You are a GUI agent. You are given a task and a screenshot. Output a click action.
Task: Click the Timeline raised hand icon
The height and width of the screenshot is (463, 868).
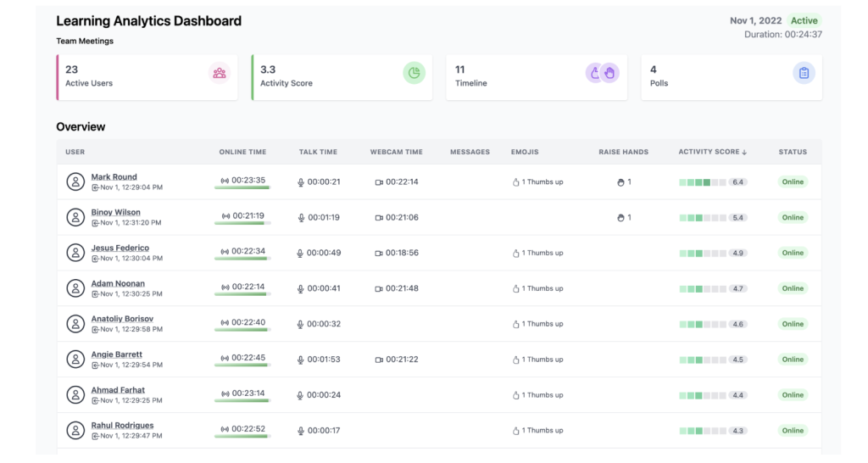tap(609, 73)
